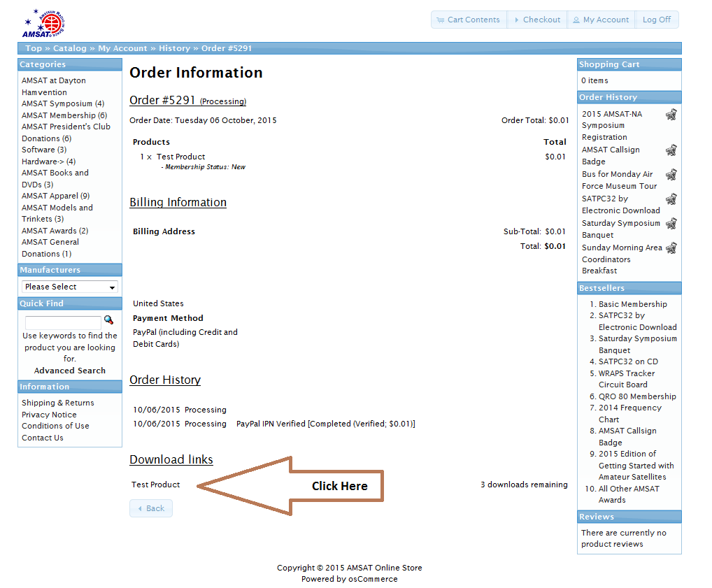Open AMSAT Apparel category
This screenshot has height=588, width=712.
55,196
